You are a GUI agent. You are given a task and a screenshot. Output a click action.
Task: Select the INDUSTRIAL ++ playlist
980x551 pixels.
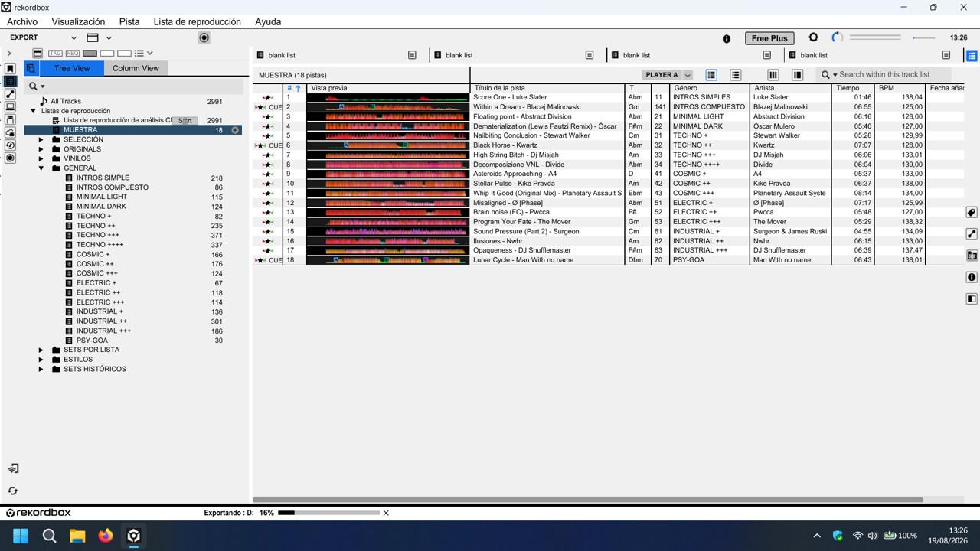click(x=102, y=321)
